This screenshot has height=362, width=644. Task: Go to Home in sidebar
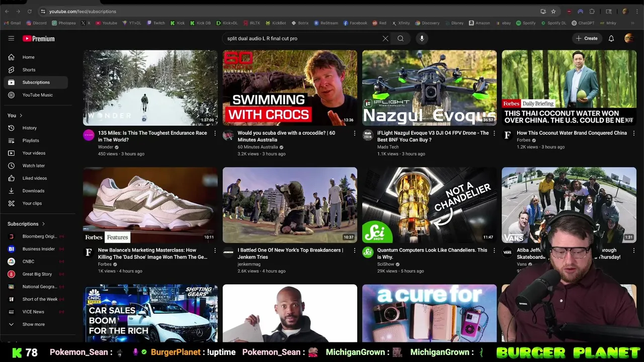point(35,57)
